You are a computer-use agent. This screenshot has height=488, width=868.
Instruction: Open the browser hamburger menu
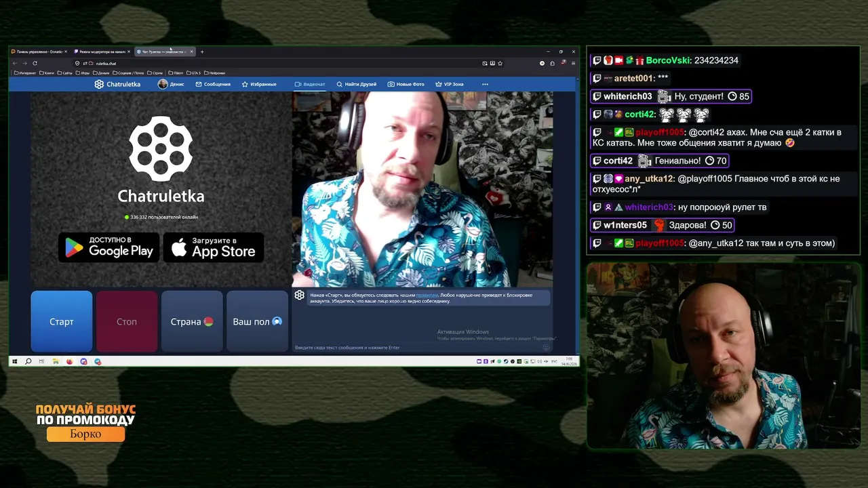click(x=573, y=63)
